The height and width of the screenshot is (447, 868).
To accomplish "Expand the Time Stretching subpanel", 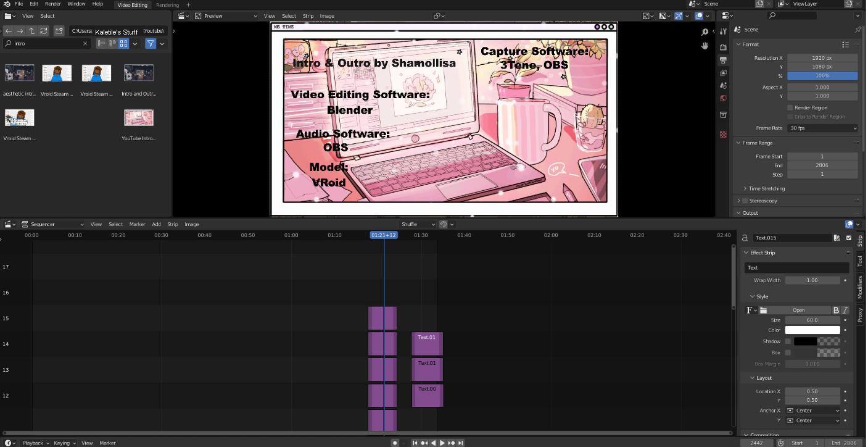I will coord(745,188).
